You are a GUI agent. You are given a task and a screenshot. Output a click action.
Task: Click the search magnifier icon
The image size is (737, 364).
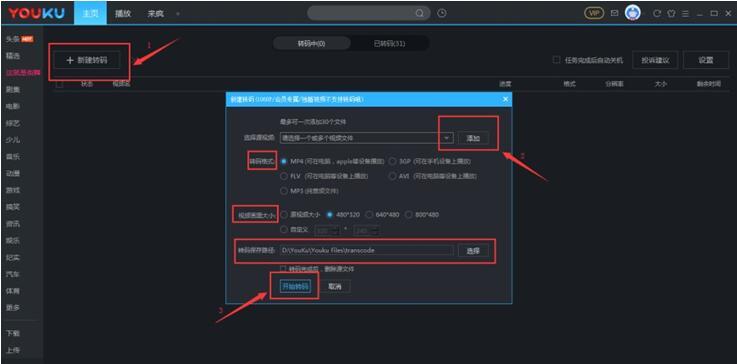(419, 13)
